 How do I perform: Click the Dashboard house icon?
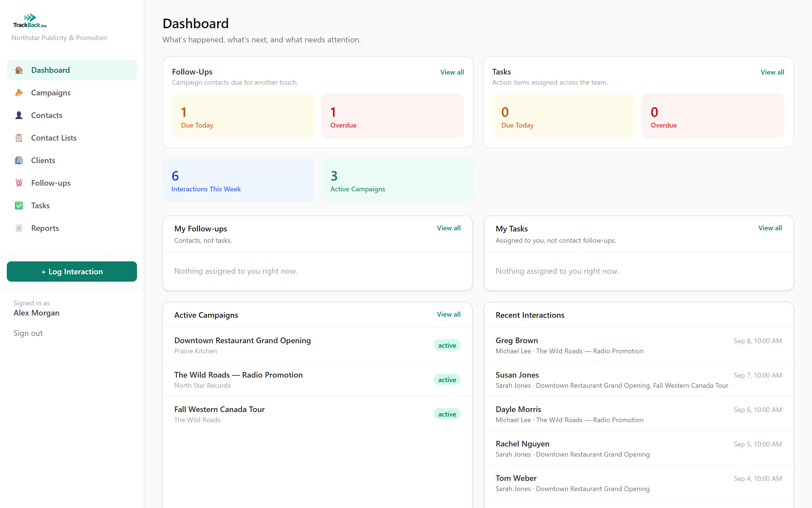click(19, 70)
